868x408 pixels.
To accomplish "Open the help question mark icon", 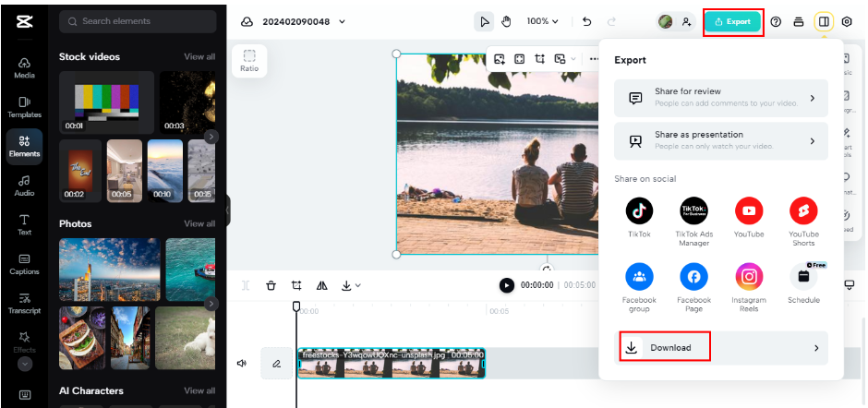I will coord(776,21).
